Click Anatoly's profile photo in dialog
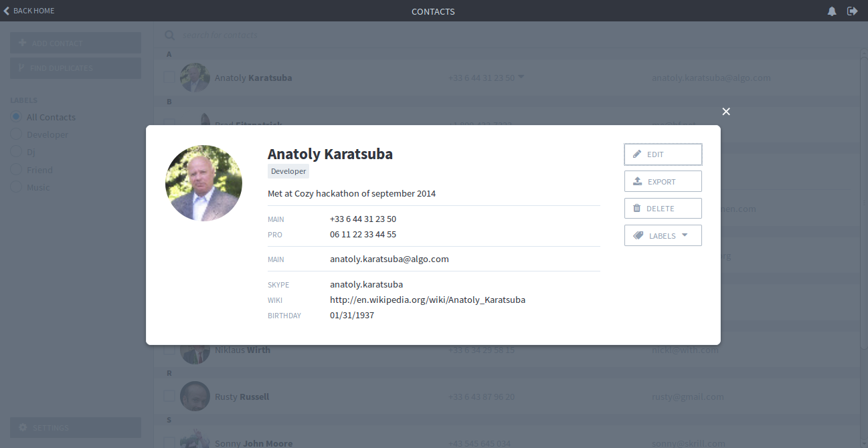 click(x=203, y=183)
